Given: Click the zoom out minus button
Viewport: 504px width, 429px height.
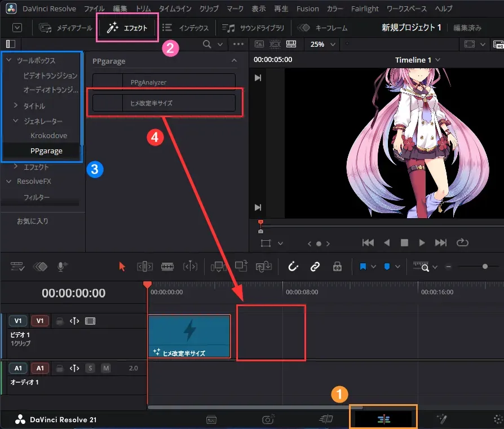Looking at the screenshot, I should [x=448, y=267].
